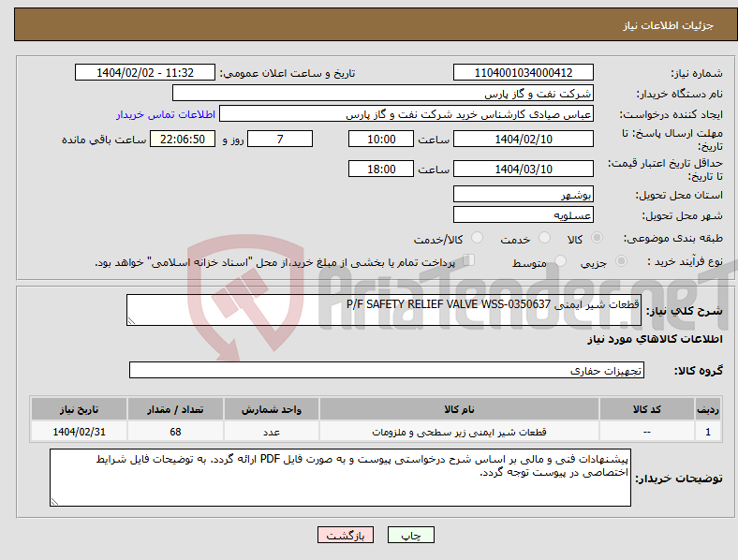The image size is (738, 560).
Task: Click the شرح کلی نیاز text area
Action: point(384,310)
